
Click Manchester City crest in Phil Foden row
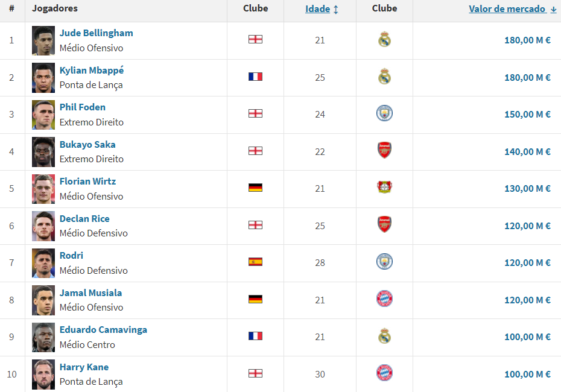(384, 113)
